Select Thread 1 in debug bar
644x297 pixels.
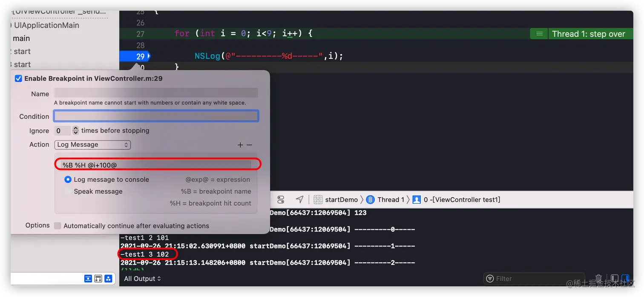pyautogui.click(x=386, y=199)
